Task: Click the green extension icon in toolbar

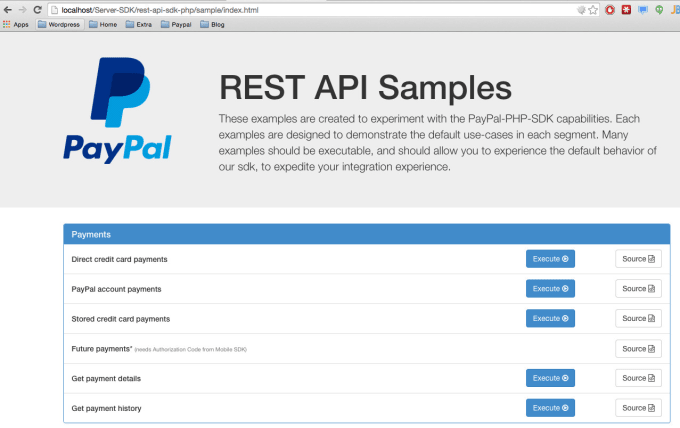Action: pos(659,10)
